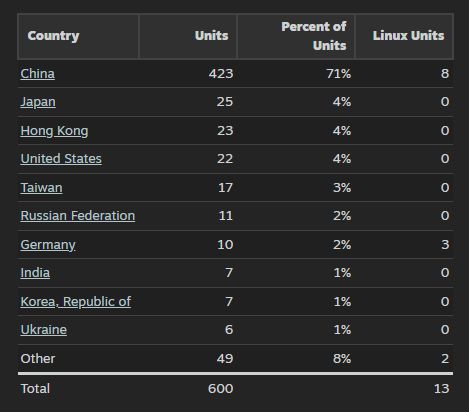
Task: Click the Linux Units column header
Action: coord(404,36)
